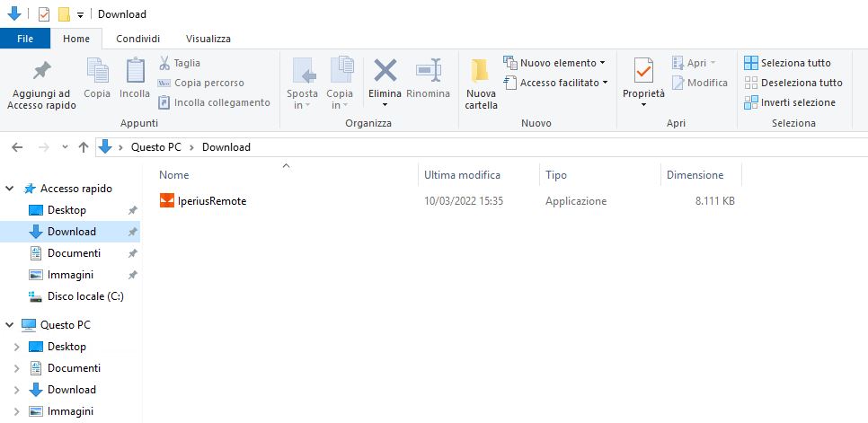This screenshot has height=423, width=868.
Task: Open Proprietà with the checkmark icon
Action: 643,71
